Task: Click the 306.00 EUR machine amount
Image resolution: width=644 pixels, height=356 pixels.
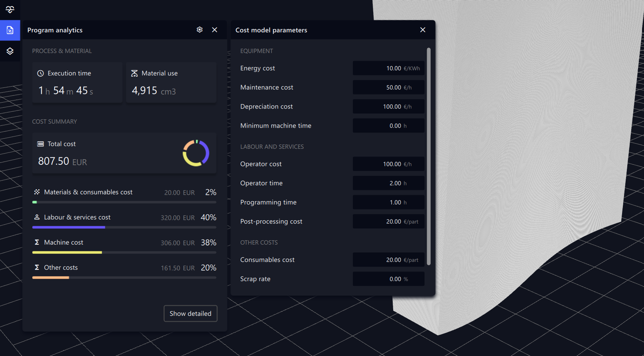Action: click(x=177, y=243)
